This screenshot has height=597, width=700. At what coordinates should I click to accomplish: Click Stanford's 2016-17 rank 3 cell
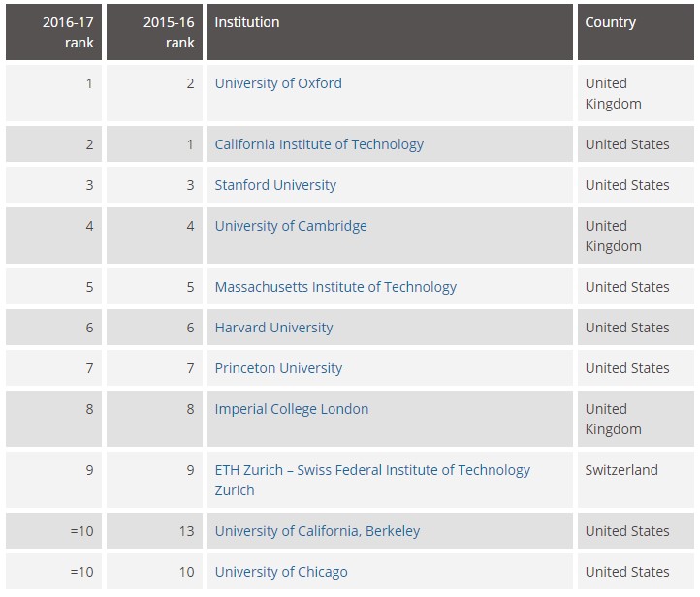pyautogui.click(x=89, y=185)
